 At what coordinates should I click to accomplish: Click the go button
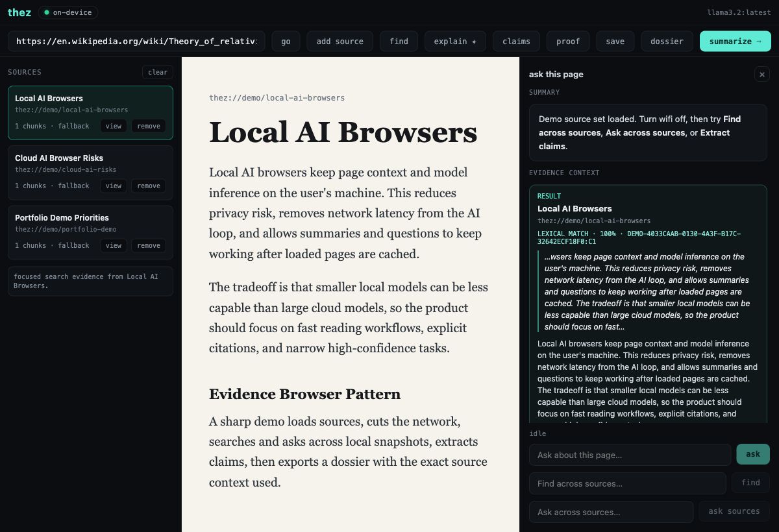point(286,41)
